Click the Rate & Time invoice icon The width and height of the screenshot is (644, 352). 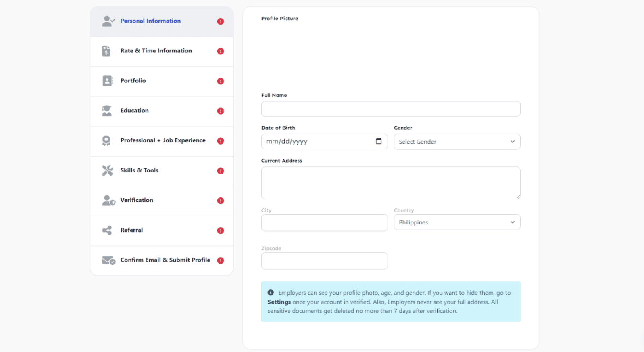pyautogui.click(x=106, y=51)
